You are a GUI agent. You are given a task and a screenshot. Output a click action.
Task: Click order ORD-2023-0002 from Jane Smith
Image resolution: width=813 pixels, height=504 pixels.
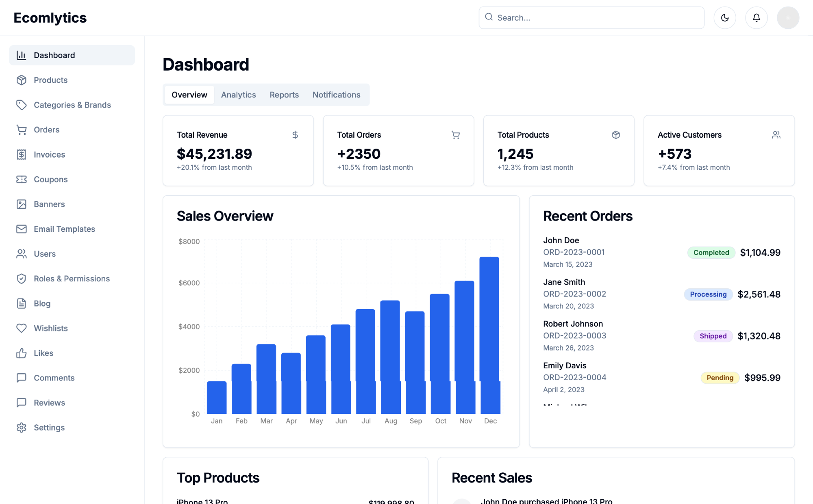pyautogui.click(x=574, y=294)
